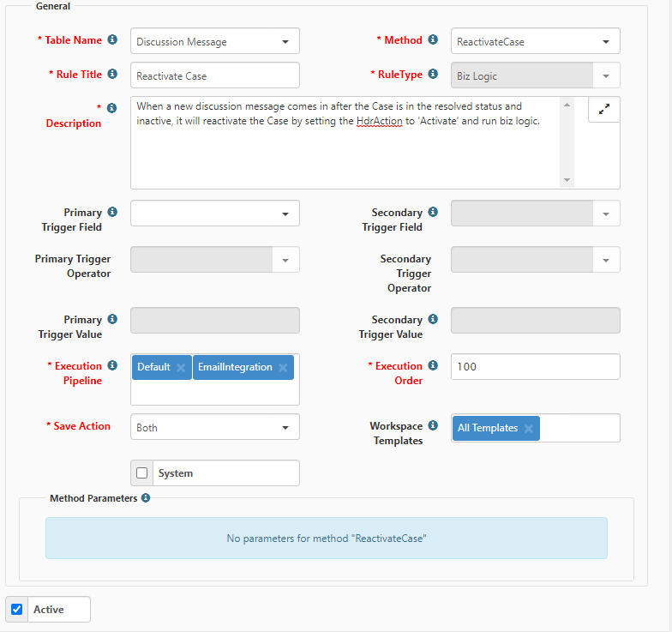The height and width of the screenshot is (632, 672).
Task: Click the info icon next to Method
Action: click(433, 40)
